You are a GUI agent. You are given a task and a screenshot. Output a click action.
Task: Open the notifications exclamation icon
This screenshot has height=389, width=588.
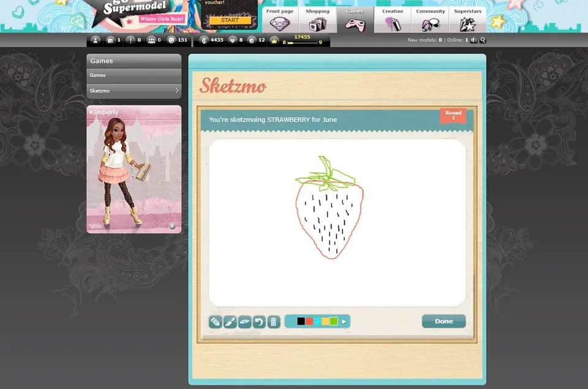click(x=130, y=40)
